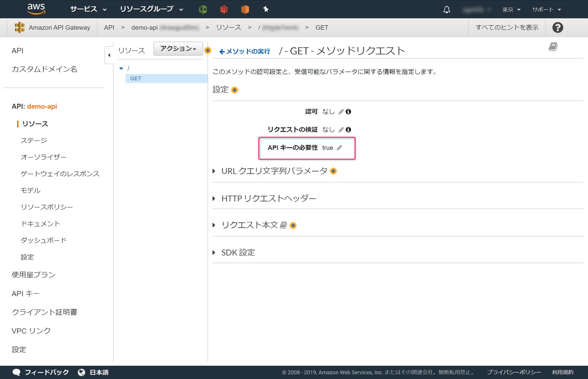Click すべてのヒントを表示 button
The width and height of the screenshot is (588, 379).
coord(507,27)
